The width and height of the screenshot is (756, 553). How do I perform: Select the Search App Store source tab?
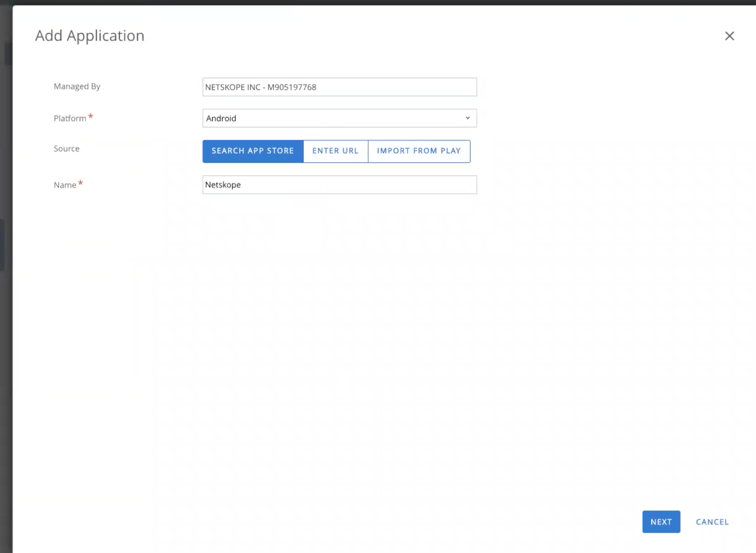(252, 151)
